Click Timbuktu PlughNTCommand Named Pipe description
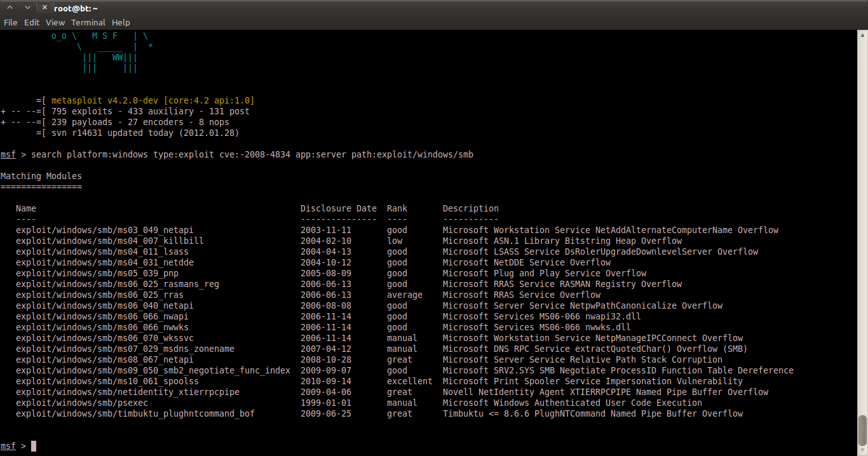The image size is (868, 456). pyautogui.click(x=593, y=413)
